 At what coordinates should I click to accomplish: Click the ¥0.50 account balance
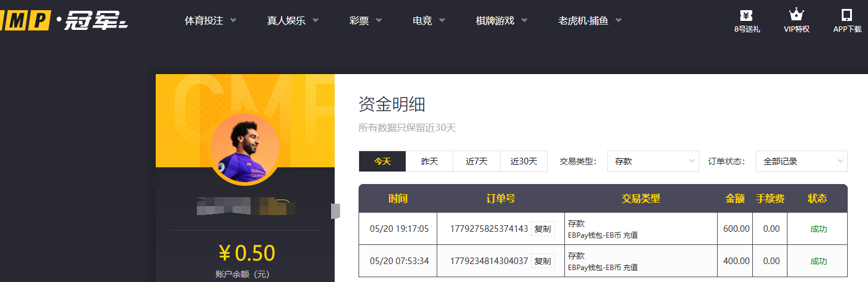pos(246,253)
